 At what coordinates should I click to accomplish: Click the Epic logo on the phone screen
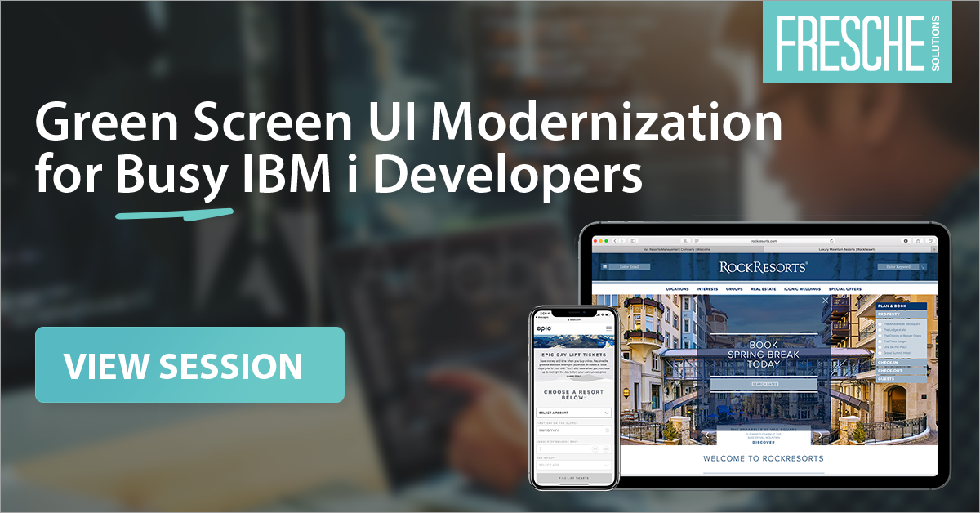545,328
